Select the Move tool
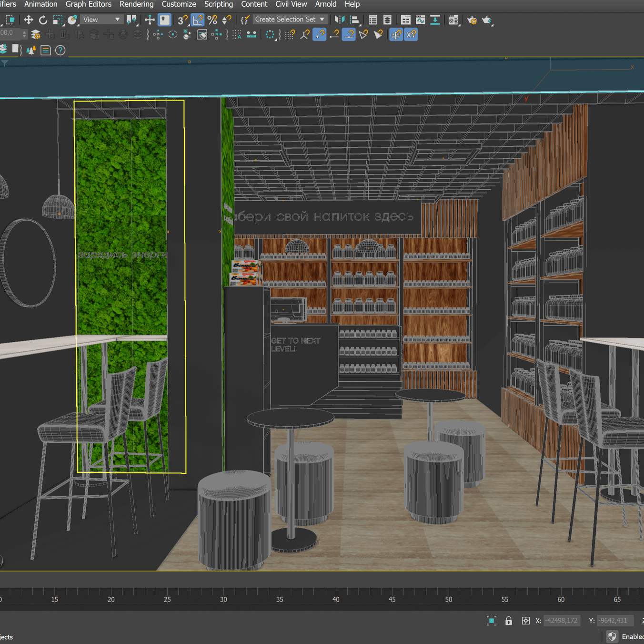This screenshot has width=644, height=644. click(29, 20)
